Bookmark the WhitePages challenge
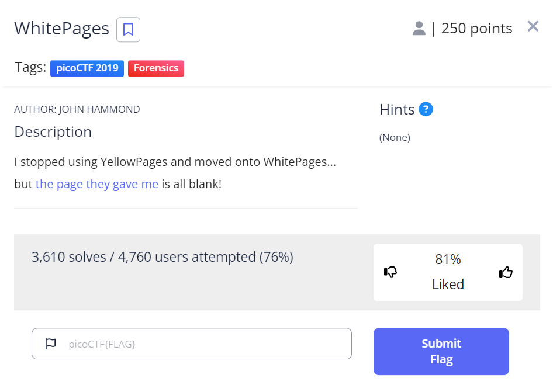 pyautogui.click(x=128, y=29)
